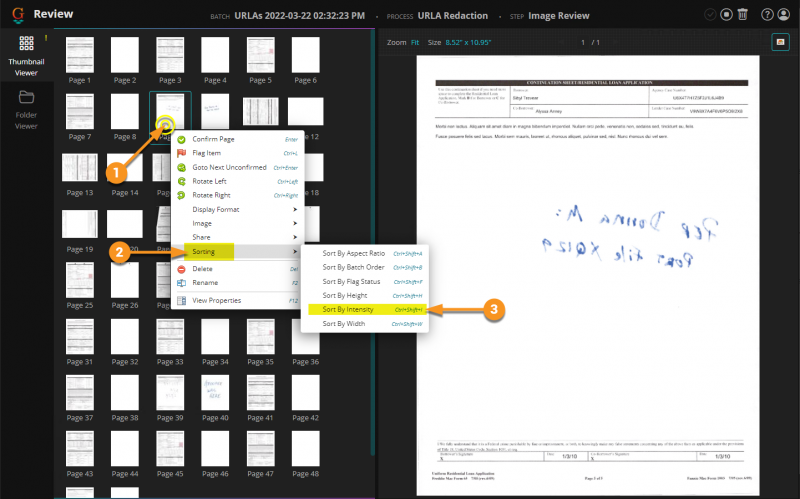Click the red Flag Item flag icon
800x499 pixels.
[x=181, y=153]
